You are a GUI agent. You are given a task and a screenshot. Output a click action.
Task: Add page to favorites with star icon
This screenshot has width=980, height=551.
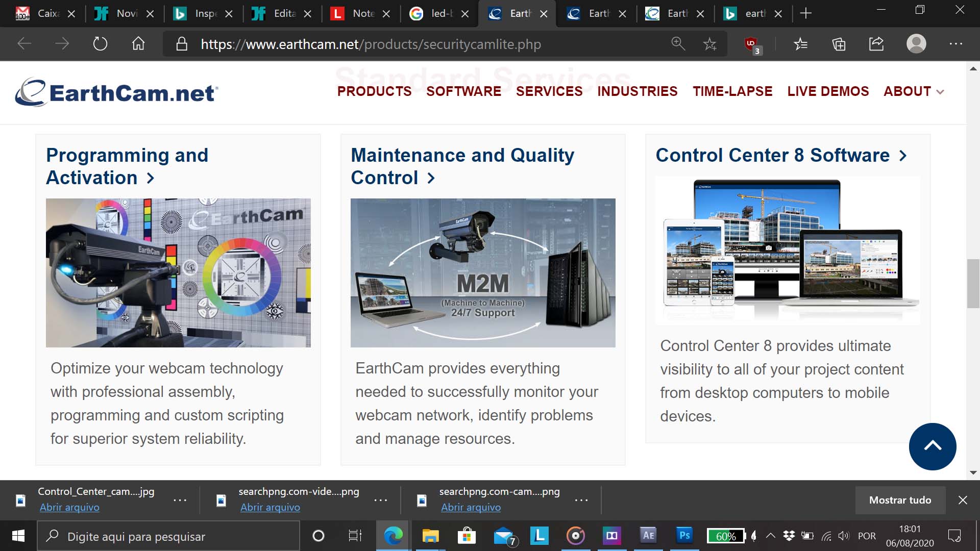tap(709, 44)
